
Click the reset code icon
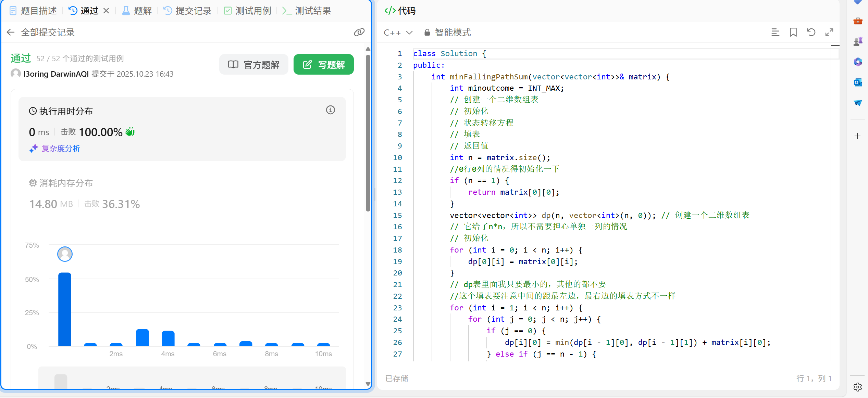click(x=811, y=32)
